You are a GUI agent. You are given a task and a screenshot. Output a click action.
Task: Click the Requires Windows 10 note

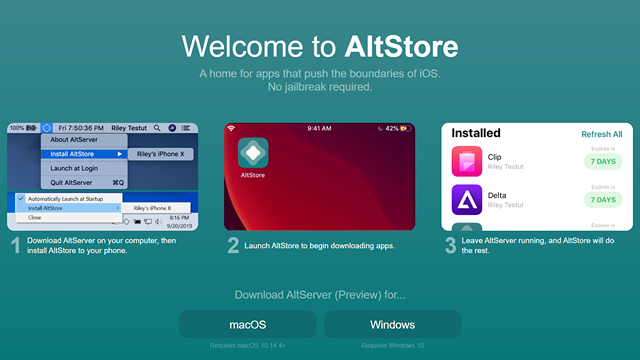[392, 346]
